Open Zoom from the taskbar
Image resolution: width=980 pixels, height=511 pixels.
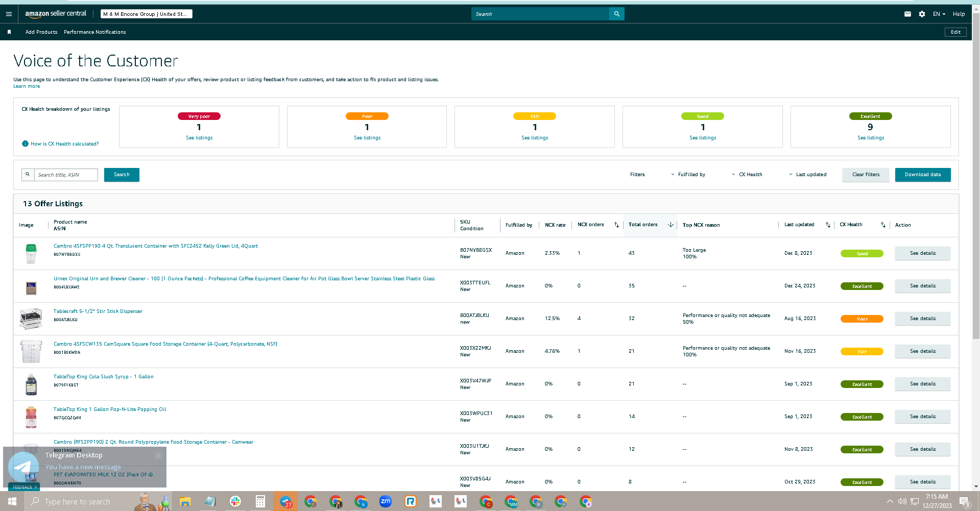(x=386, y=501)
